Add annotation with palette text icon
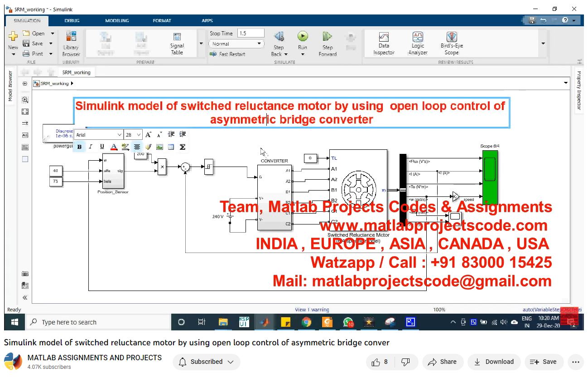Viewport: 588px width, 377px height. pos(25,135)
